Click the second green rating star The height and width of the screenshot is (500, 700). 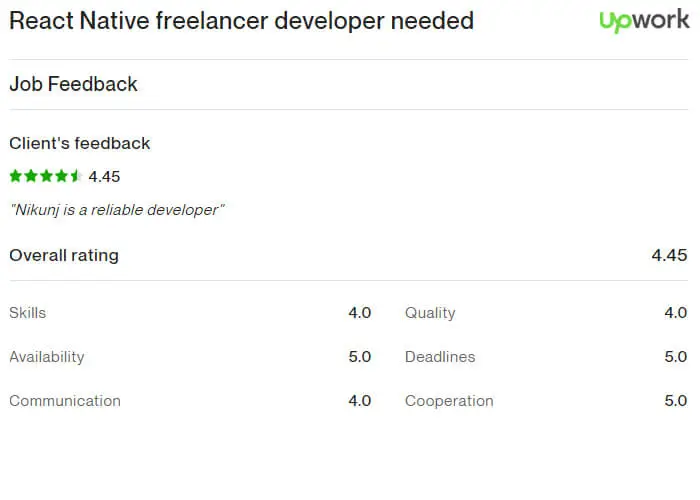pyautogui.click(x=31, y=176)
